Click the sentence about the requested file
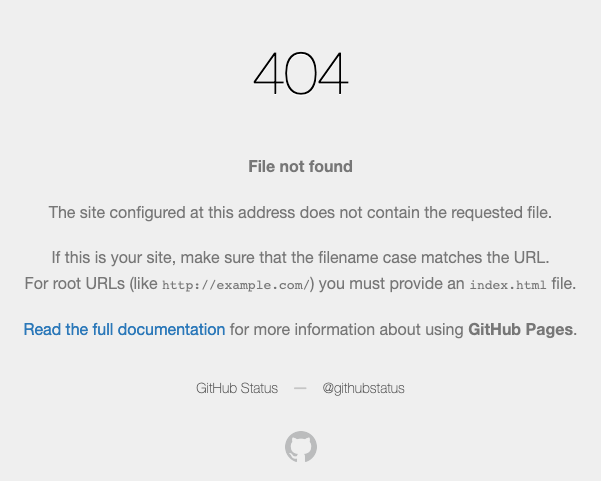601x481 pixels. pyautogui.click(x=300, y=212)
